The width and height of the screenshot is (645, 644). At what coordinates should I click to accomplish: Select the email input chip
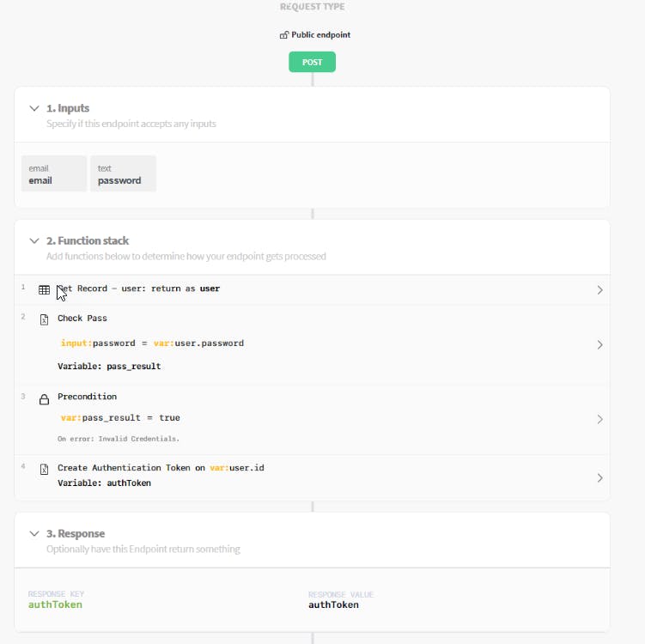coord(53,174)
